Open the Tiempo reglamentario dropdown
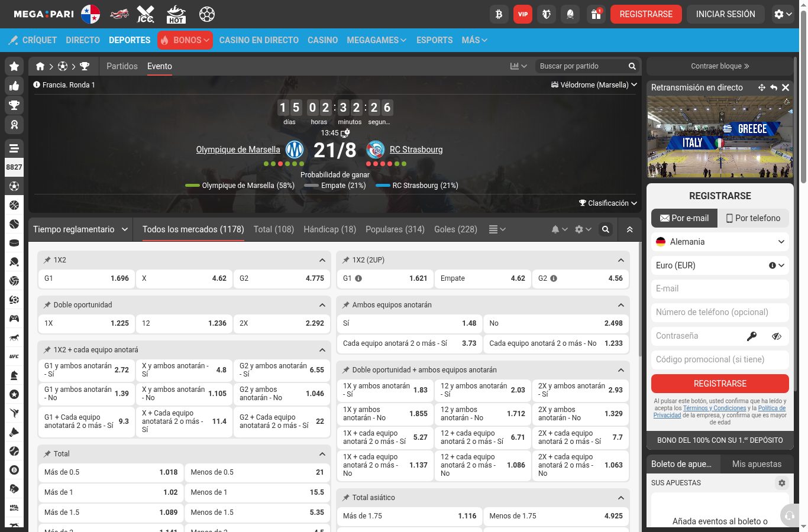The height and width of the screenshot is (532, 808). [80, 229]
